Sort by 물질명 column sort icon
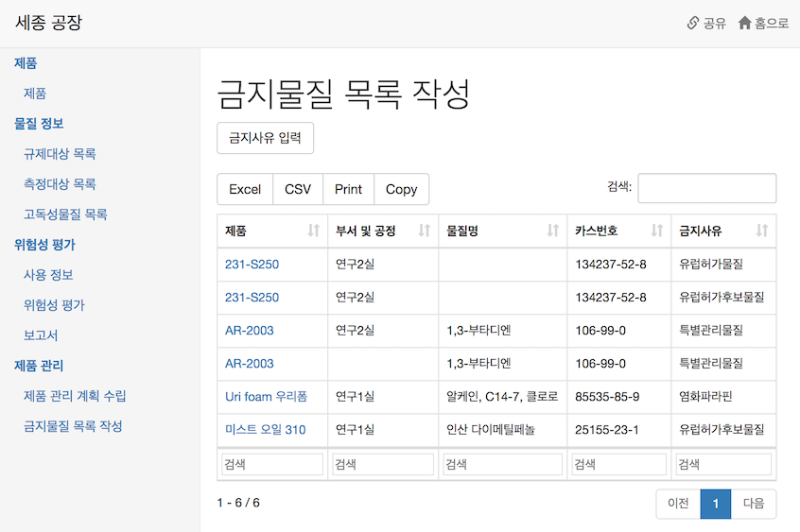 coord(552,231)
